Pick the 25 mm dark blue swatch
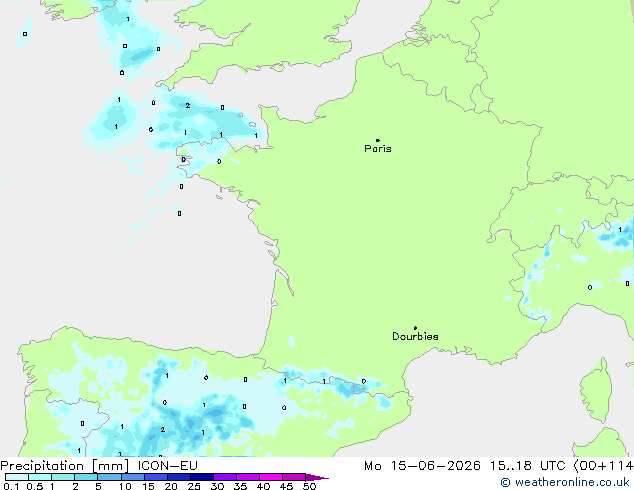 point(201,477)
